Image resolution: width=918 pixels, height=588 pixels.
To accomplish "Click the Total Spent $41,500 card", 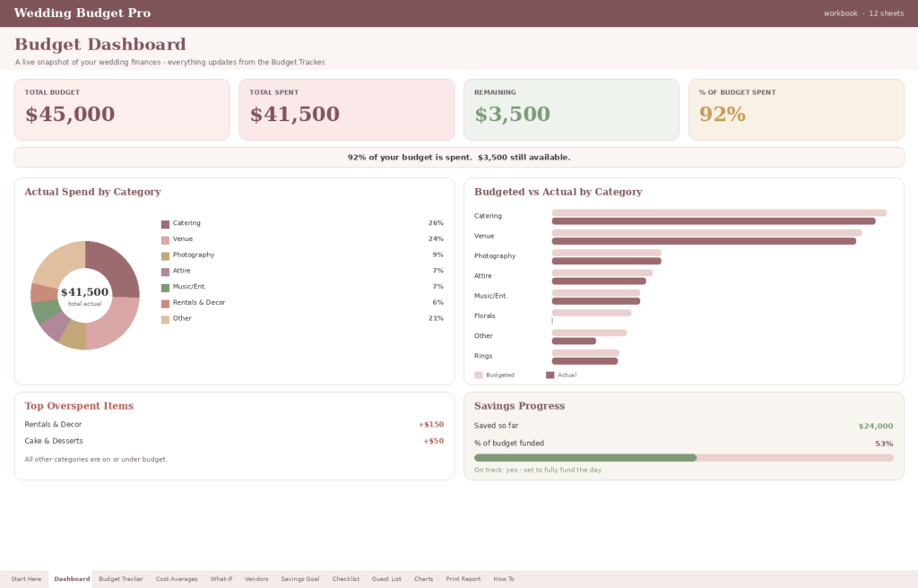I will (347, 109).
